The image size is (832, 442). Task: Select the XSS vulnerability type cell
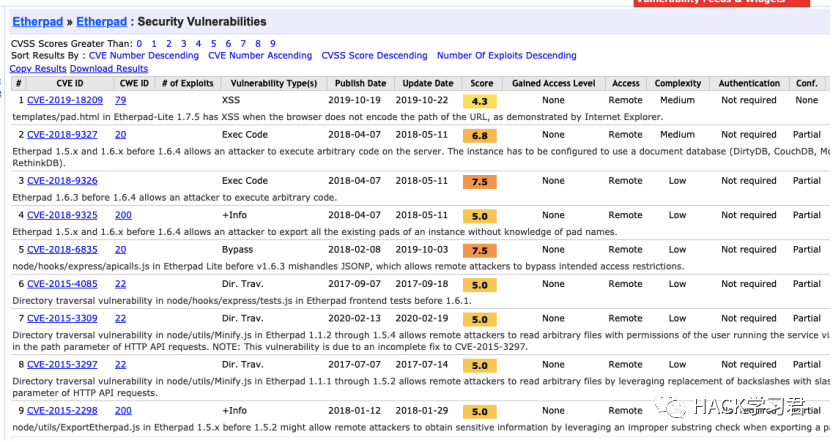231,100
